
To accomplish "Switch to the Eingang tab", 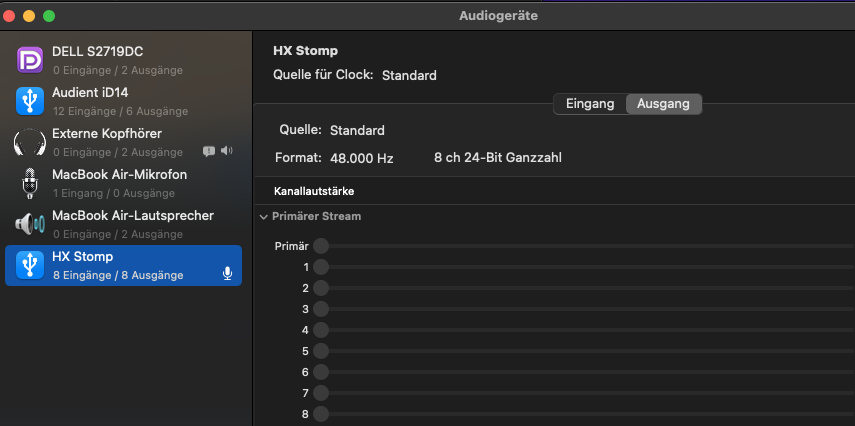I will coord(590,104).
